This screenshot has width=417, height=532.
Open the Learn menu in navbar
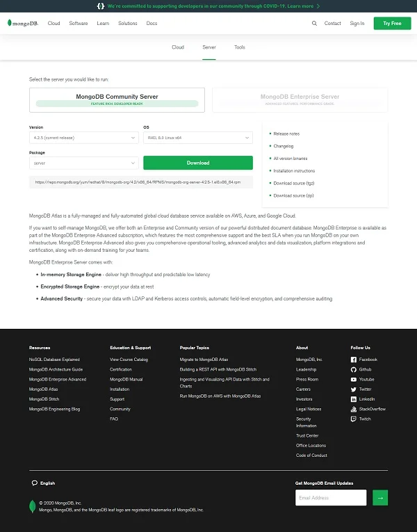[x=103, y=24]
